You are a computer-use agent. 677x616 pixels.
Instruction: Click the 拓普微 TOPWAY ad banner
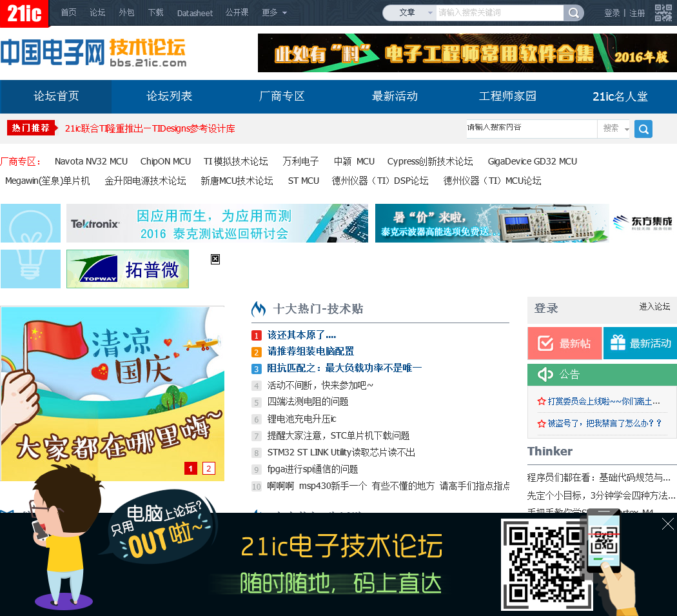pyautogui.click(x=128, y=269)
